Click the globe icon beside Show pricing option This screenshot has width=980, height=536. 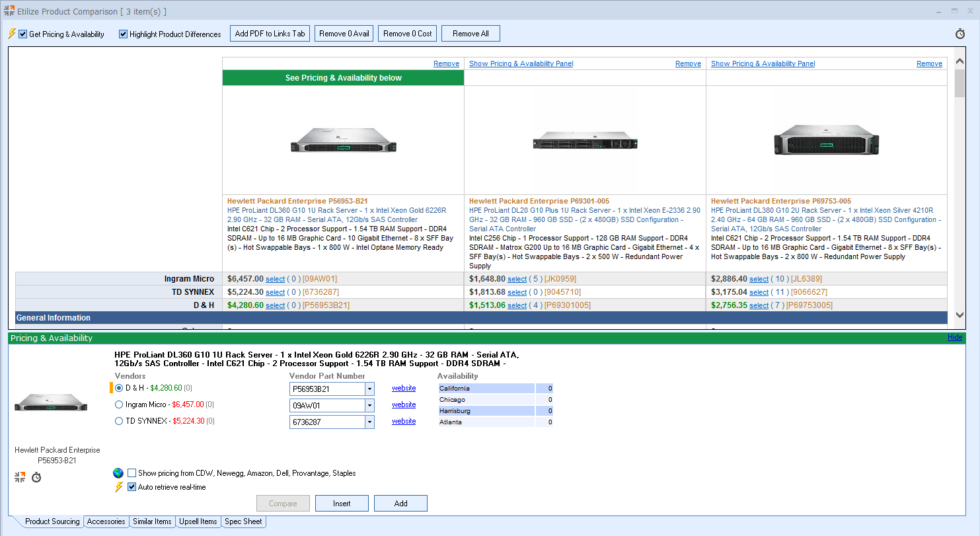click(118, 473)
